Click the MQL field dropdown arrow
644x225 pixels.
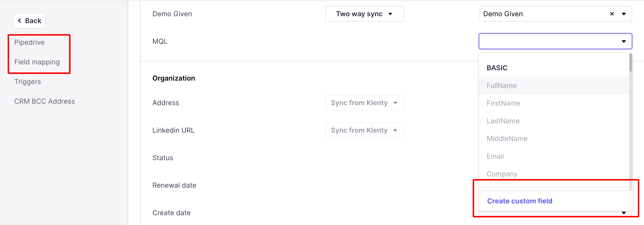tap(624, 42)
